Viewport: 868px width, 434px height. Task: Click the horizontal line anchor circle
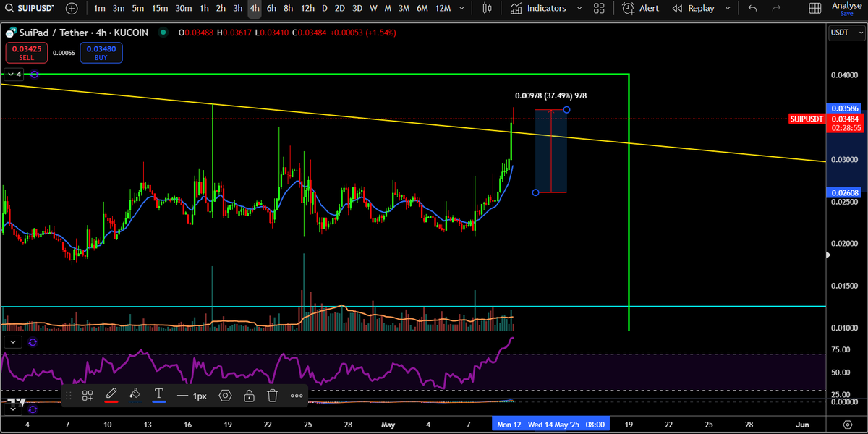tap(34, 74)
